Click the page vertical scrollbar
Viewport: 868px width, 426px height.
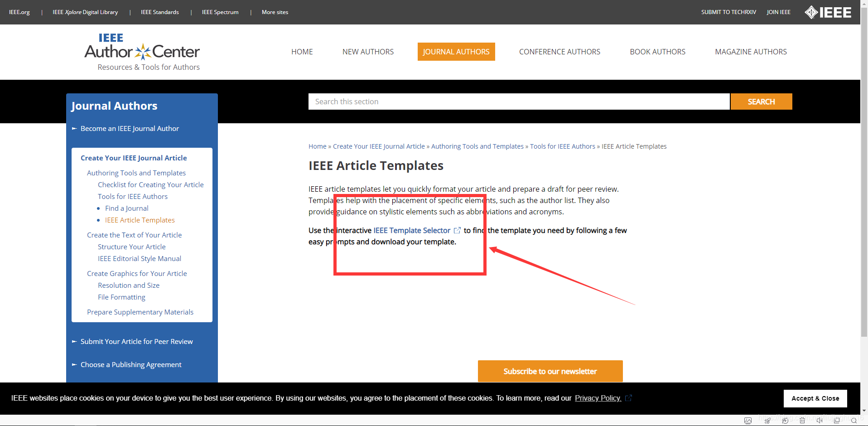[x=864, y=172]
